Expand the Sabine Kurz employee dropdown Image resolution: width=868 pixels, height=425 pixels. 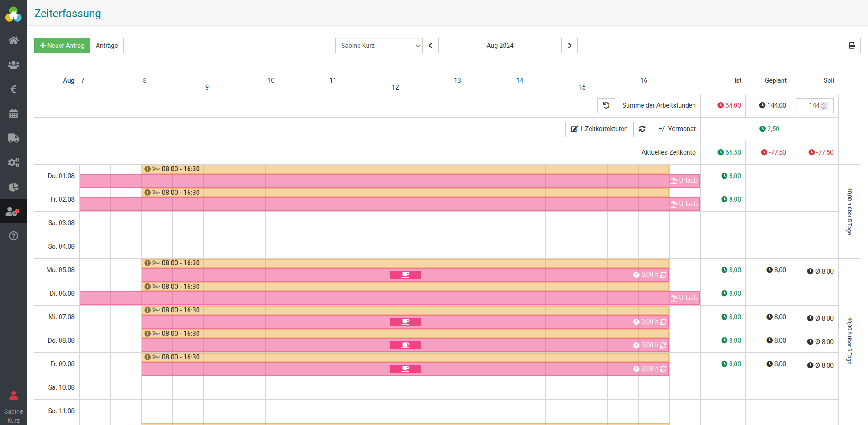coord(379,46)
